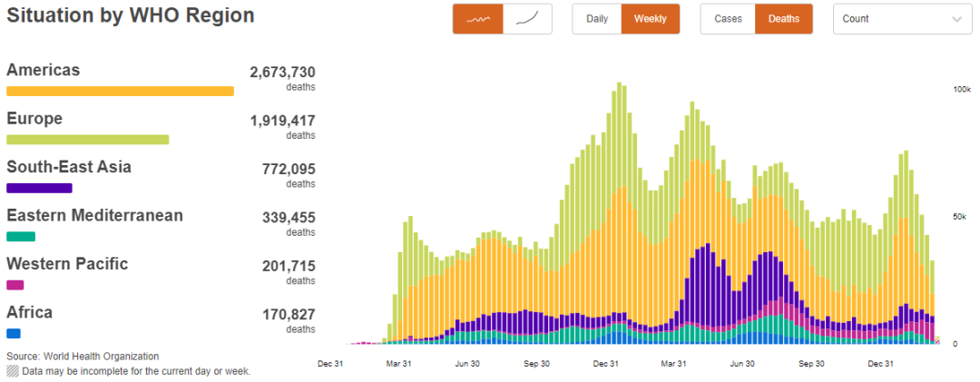980x382 pixels.
Task: Click the hatched incomplete-data legend icon
Action: point(13,370)
